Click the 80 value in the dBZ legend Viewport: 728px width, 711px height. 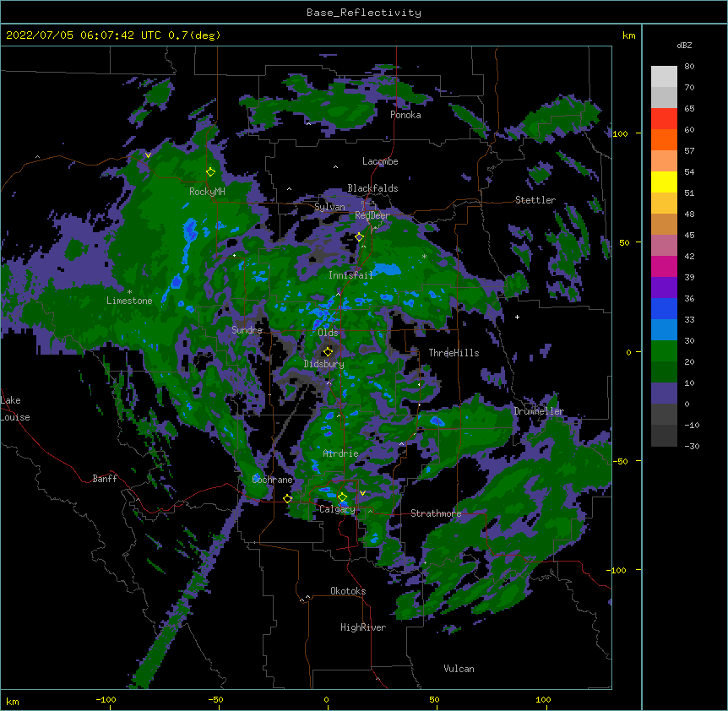(x=689, y=67)
